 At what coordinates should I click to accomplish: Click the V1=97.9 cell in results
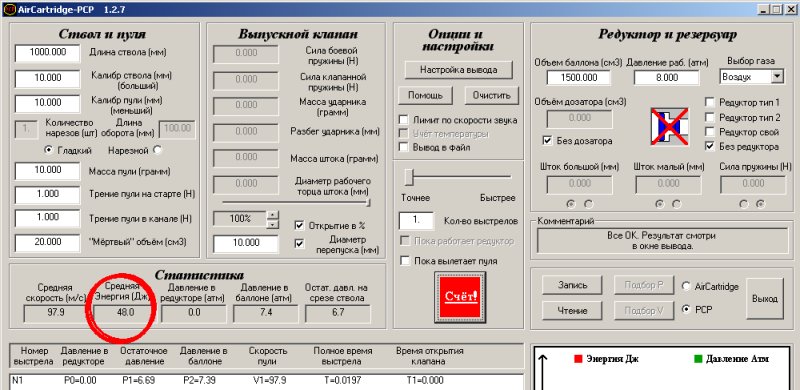(269, 381)
